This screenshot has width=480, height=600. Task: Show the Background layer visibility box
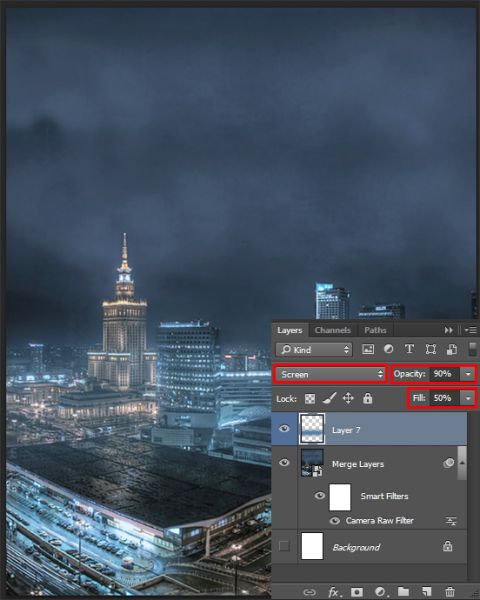pos(284,546)
